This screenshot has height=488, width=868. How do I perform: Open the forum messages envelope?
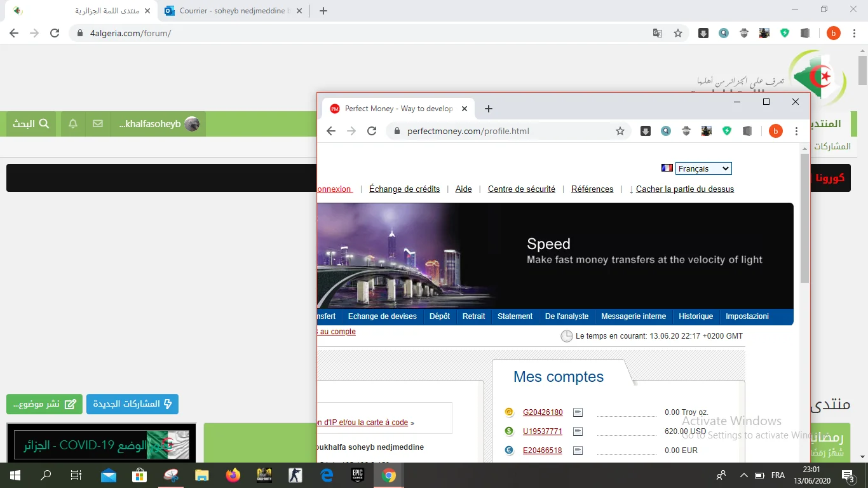(x=98, y=124)
